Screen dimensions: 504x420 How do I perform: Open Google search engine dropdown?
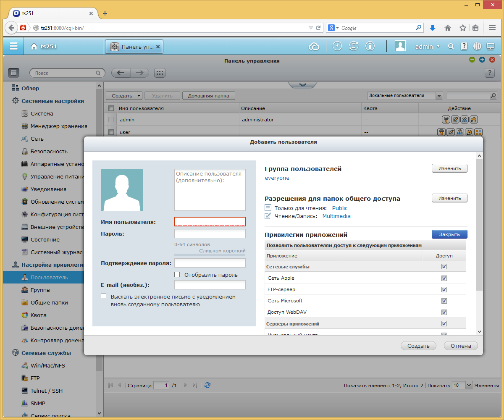[x=333, y=28]
